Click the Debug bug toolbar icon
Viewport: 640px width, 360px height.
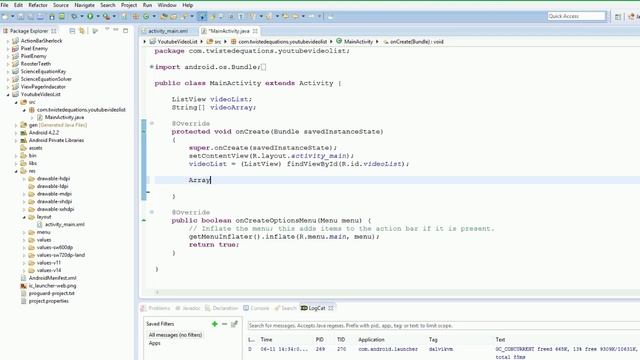(74, 16)
